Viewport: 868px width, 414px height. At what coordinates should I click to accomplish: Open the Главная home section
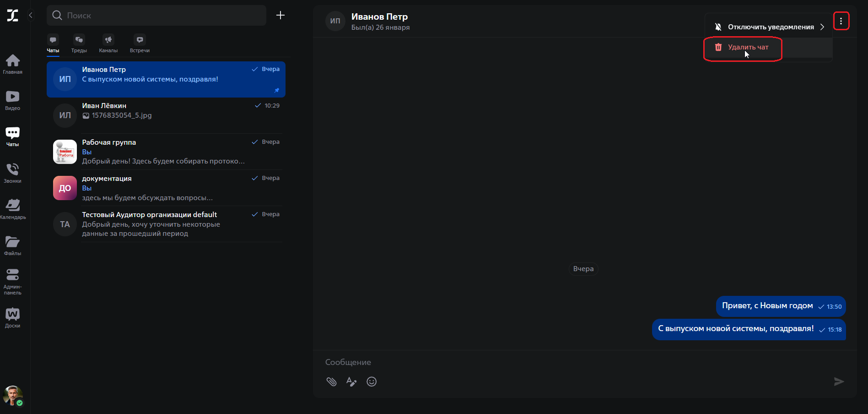pos(13,64)
